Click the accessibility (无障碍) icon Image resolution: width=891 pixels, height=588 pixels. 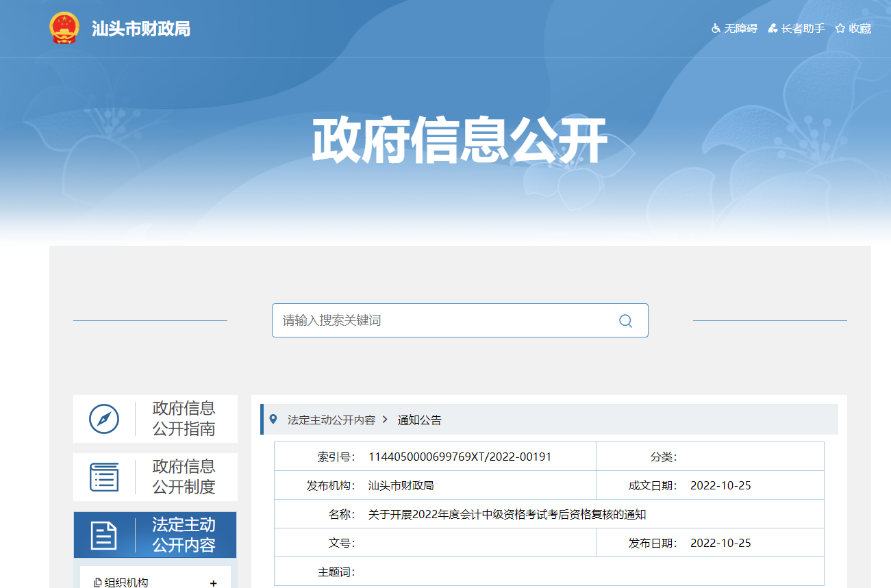(716, 29)
